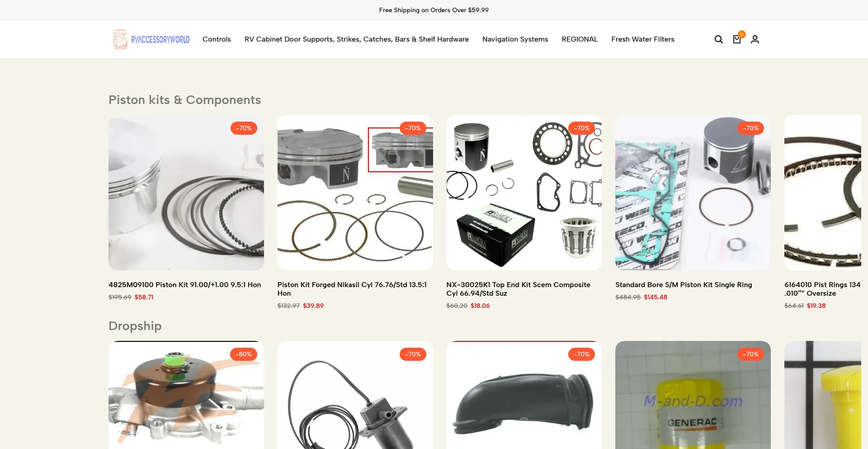The width and height of the screenshot is (868, 449).
Task: Click the cart item count badge
Action: click(741, 34)
